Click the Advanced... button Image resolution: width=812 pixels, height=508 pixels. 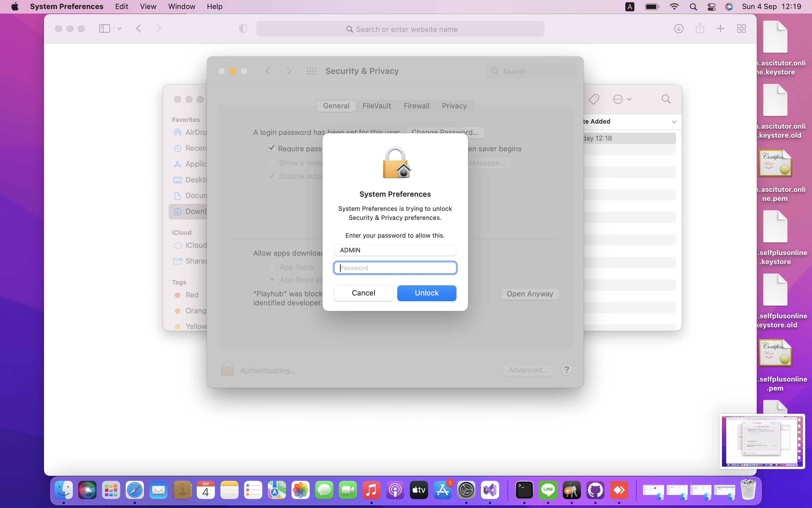point(528,370)
